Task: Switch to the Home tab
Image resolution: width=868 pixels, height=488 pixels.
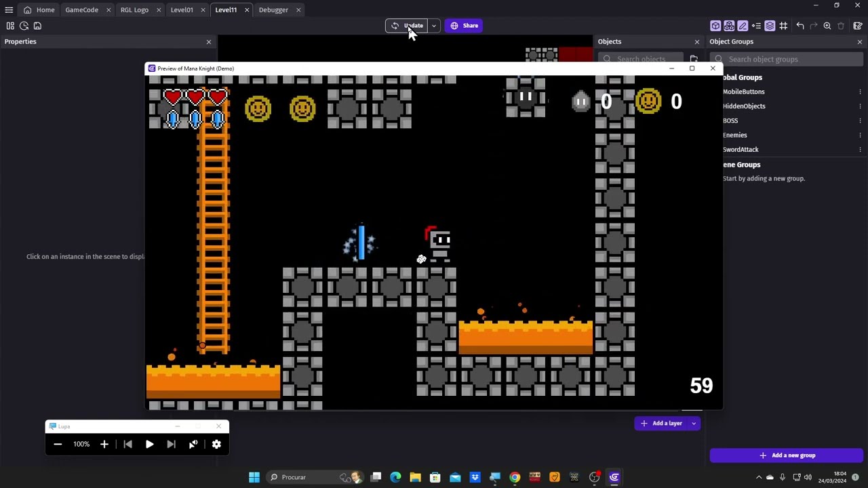Action: click(39, 9)
